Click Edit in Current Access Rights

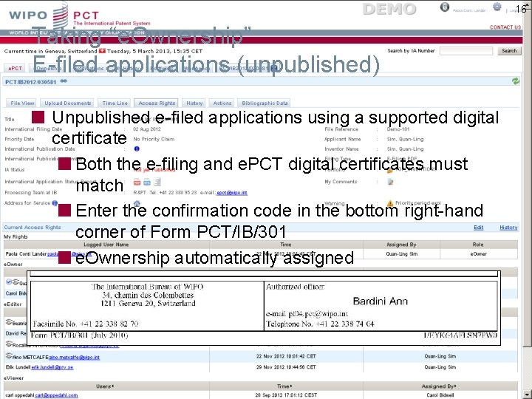point(478,228)
